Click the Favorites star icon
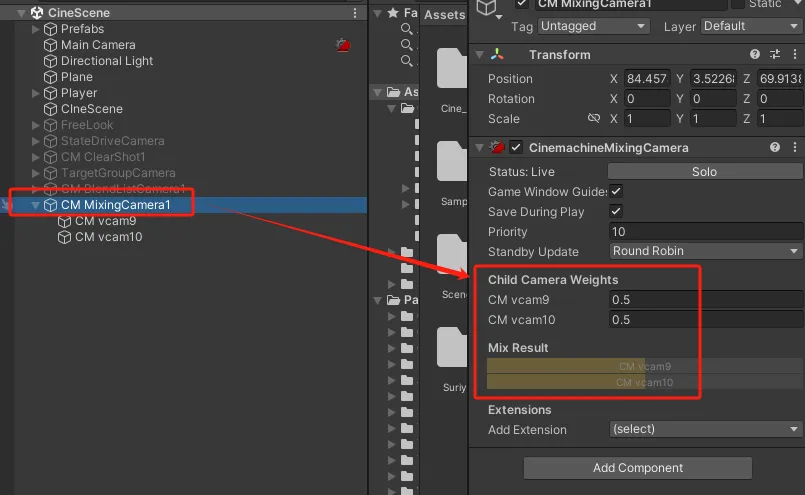This screenshot has width=805, height=495. coord(393,13)
